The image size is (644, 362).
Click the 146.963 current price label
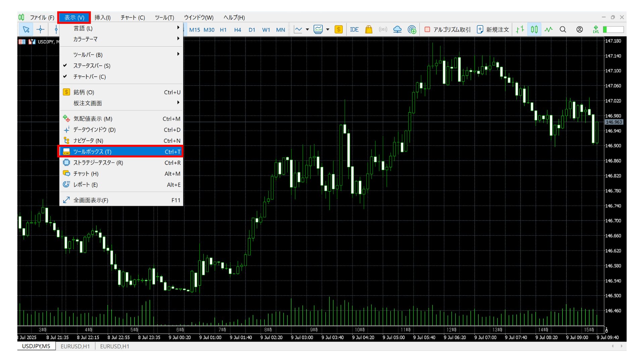point(613,122)
